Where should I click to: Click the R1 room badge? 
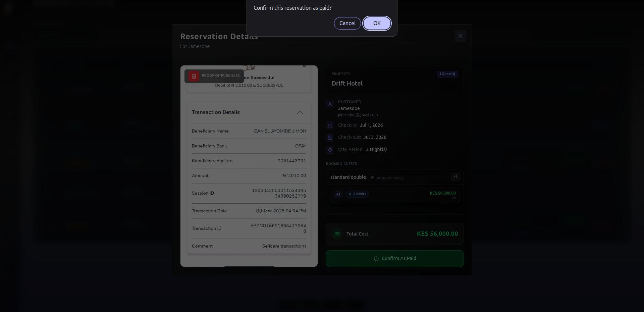point(338,194)
